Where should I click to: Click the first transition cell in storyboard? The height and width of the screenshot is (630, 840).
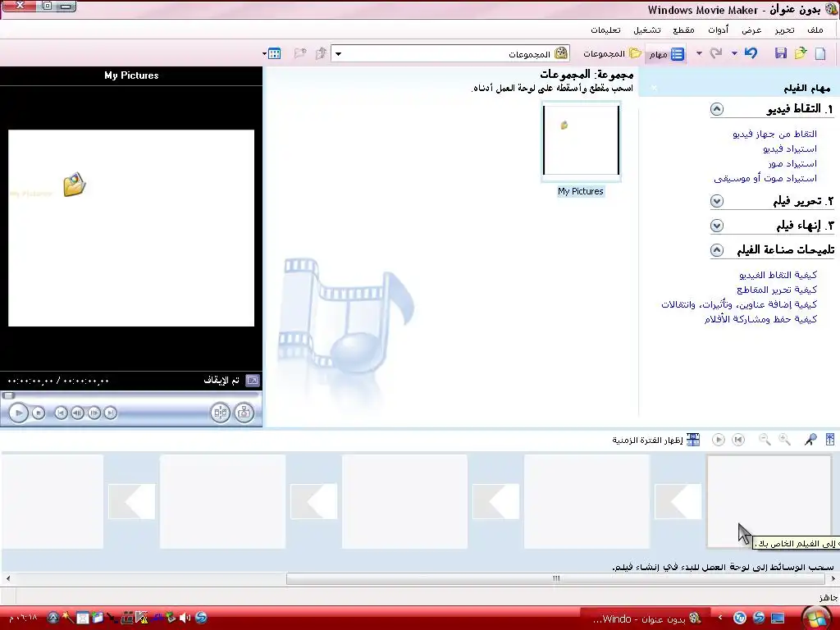[678, 501]
